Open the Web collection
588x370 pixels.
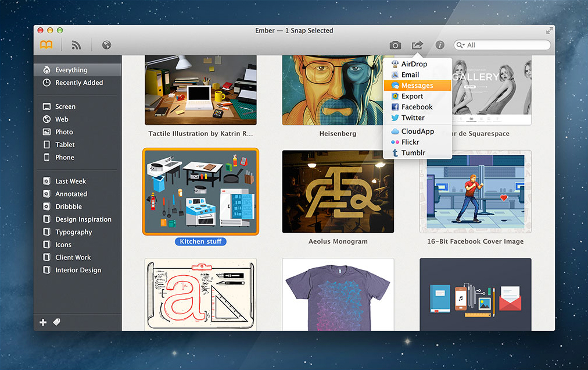(x=77, y=119)
